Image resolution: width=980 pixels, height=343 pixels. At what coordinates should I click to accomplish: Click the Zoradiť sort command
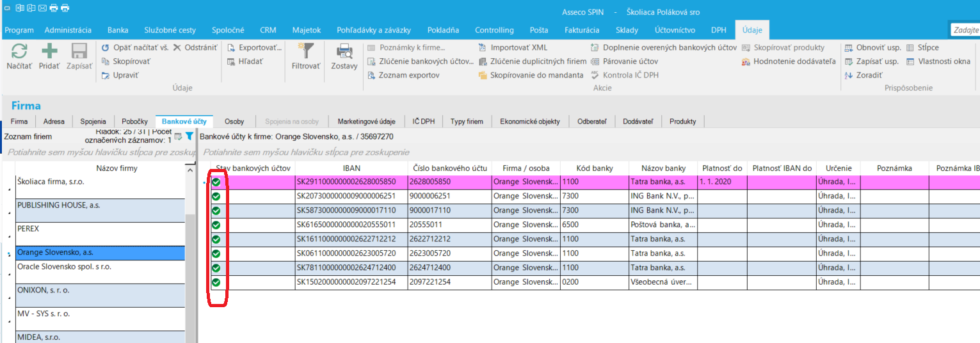point(864,76)
